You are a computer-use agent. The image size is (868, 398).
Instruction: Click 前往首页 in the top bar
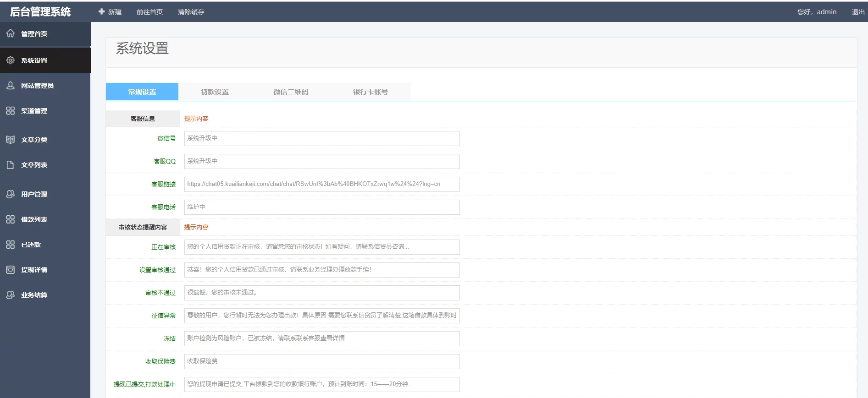(x=149, y=12)
